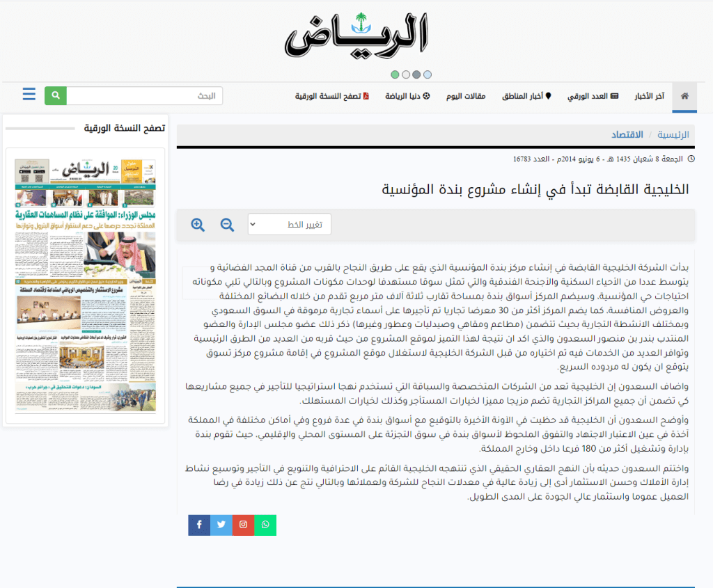
Task: Click the green search button
Action: click(56, 95)
